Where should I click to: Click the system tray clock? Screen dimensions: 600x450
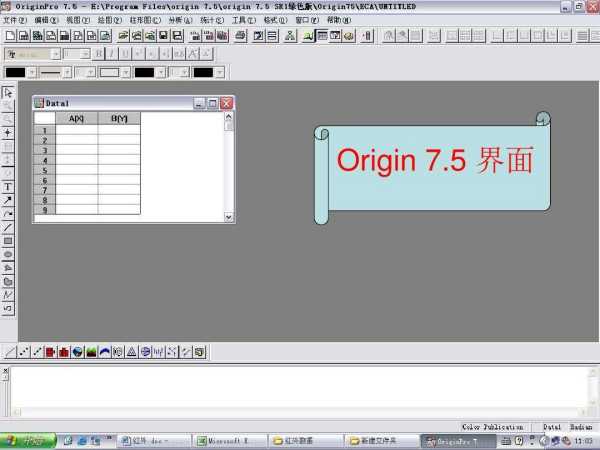583,441
